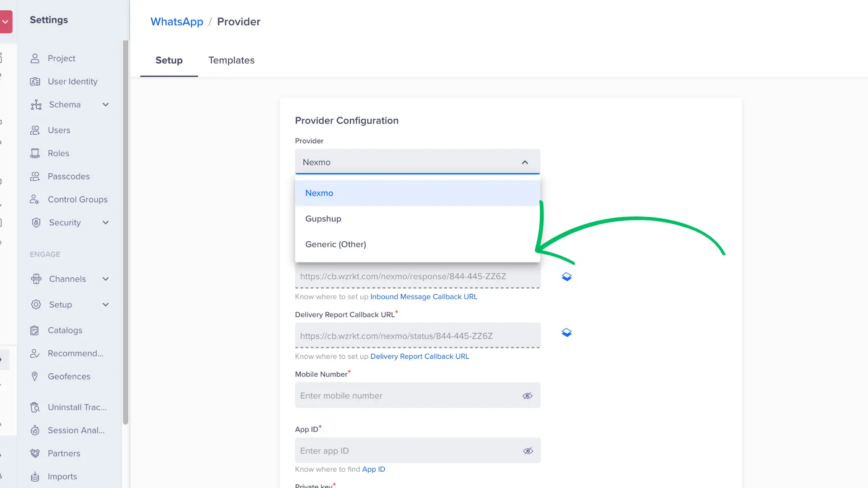Open the Setup tab
This screenshot has height=488, width=868.
click(x=169, y=60)
